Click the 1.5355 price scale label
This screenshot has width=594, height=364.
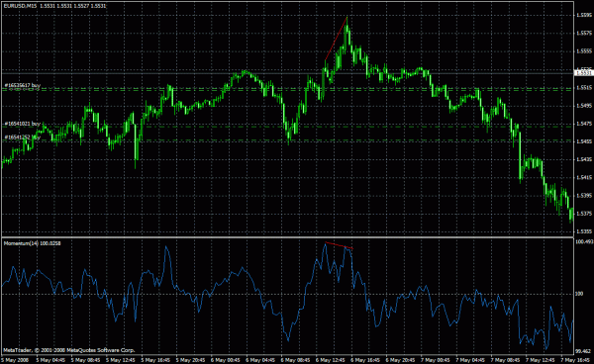pyautogui.click(x=583, y=231)
